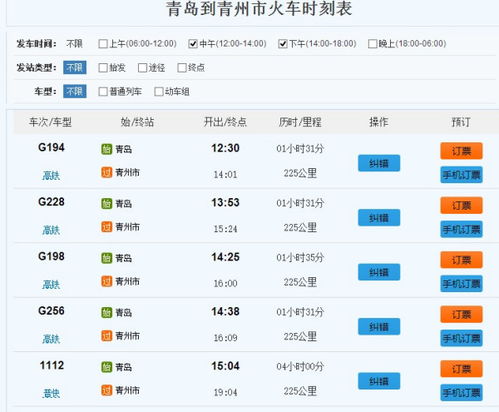Image resolution: width=499 pixels, height=412 pixels.
Task: Click duration 01小时35分 for train G198
Action: click(x=300, y=258)
